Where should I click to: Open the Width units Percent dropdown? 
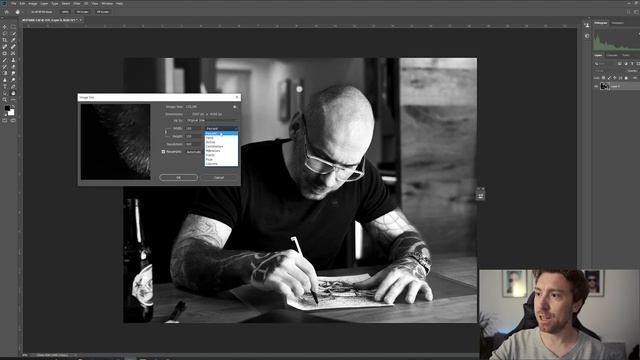(x=221, y=129)
